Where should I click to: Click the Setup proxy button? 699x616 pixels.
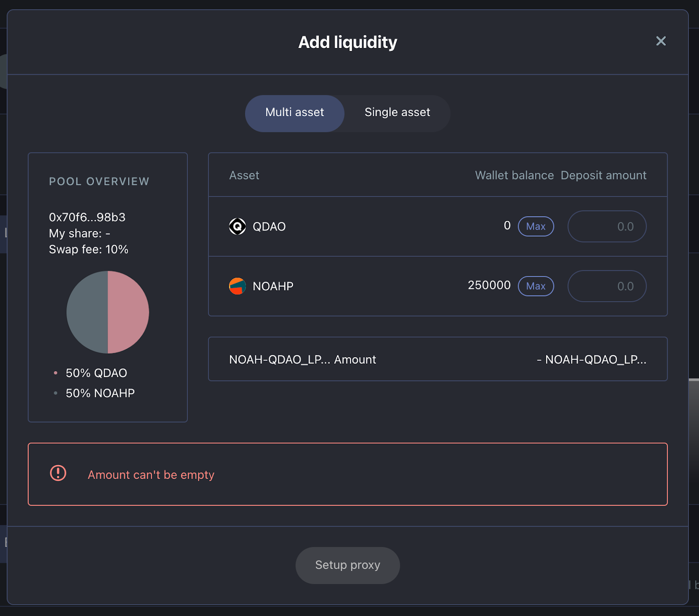point(347,565)
